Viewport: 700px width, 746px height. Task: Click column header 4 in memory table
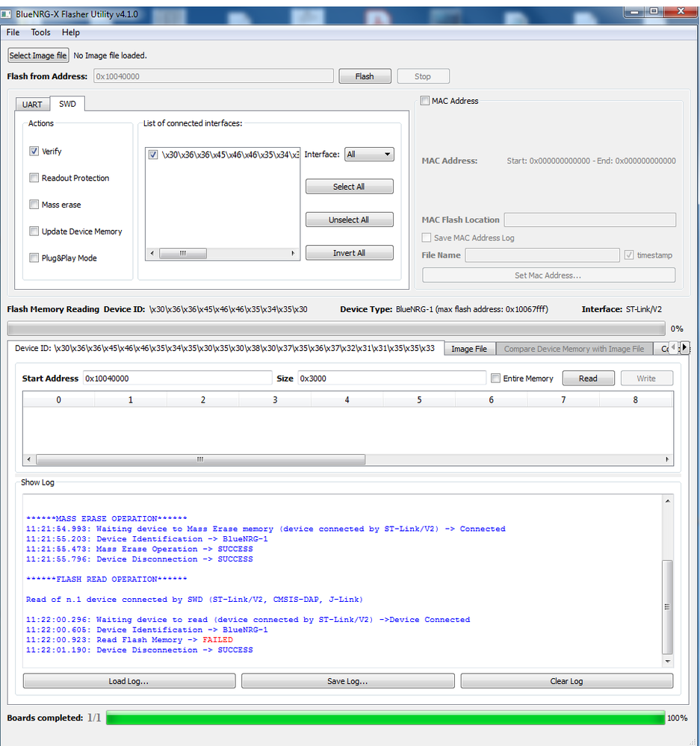[347, 400]
